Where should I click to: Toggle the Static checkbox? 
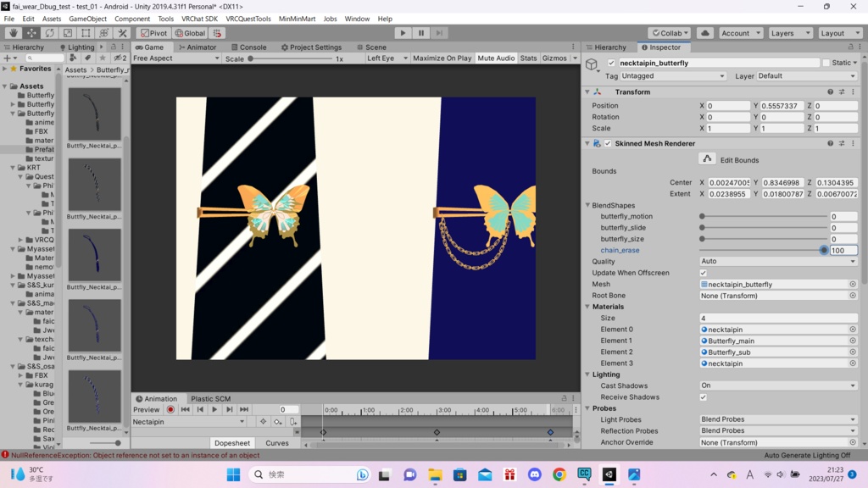click(826, 63)
